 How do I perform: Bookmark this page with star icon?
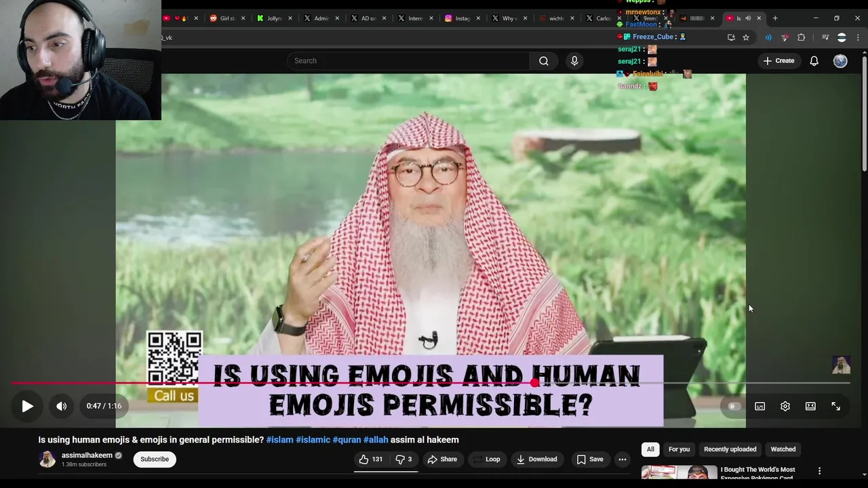pyautogui.click(x=746, y=37)
